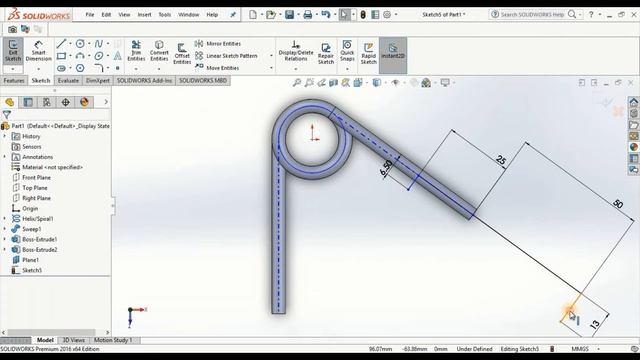Select the Circle sketch tool
Viewport: 640px width, 360px height.
click(80, 43)
